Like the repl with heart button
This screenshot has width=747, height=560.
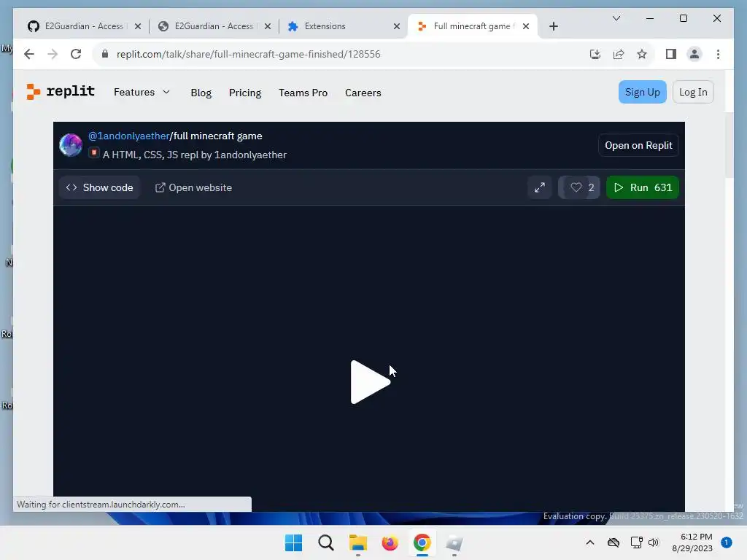579,187
